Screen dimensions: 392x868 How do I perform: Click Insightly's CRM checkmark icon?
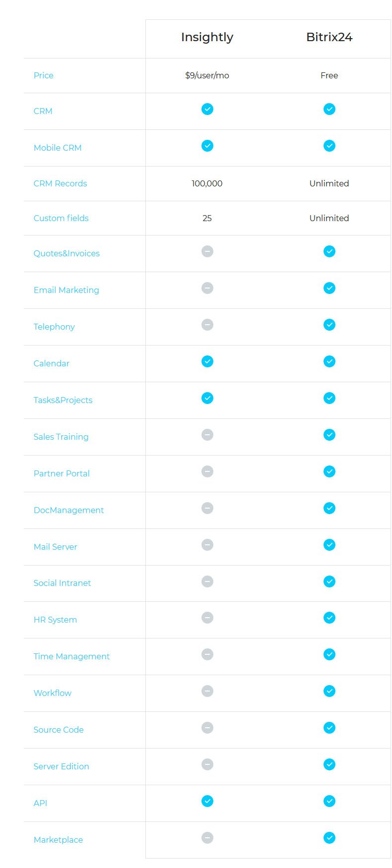(207, 109)
